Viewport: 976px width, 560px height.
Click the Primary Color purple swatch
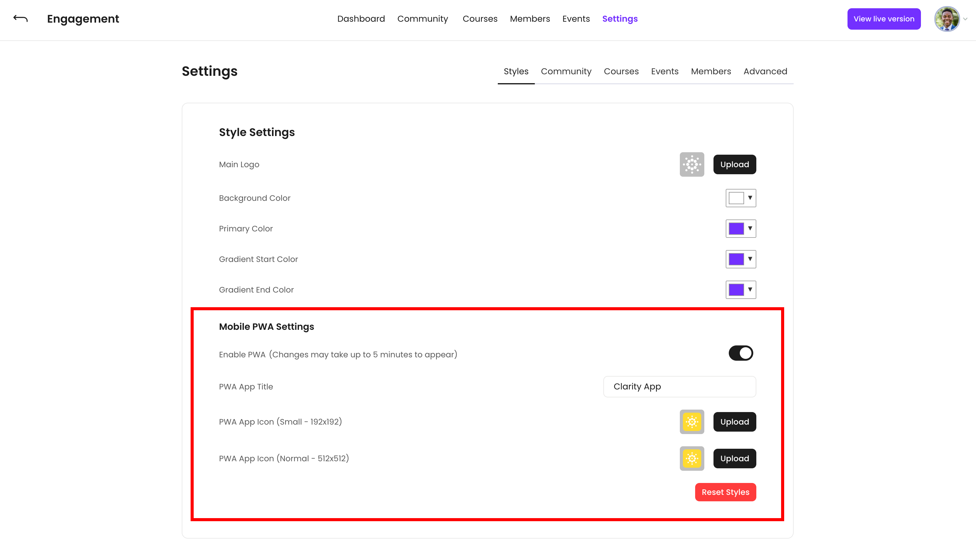[736, 228]
